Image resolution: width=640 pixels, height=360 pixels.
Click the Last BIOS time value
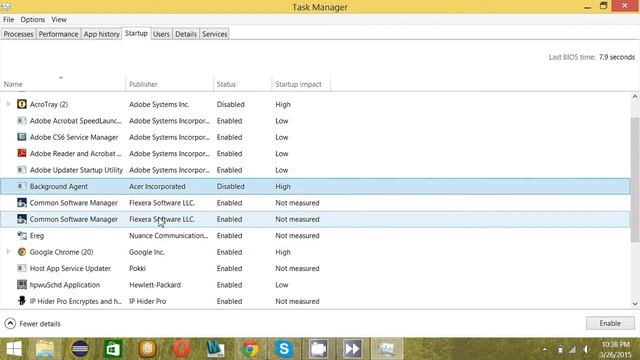[617, 57]
